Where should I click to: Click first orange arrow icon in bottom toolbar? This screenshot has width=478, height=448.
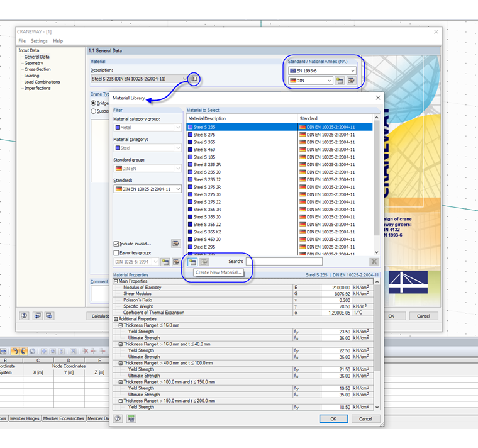pyautogui.click(x=15, y=351)
